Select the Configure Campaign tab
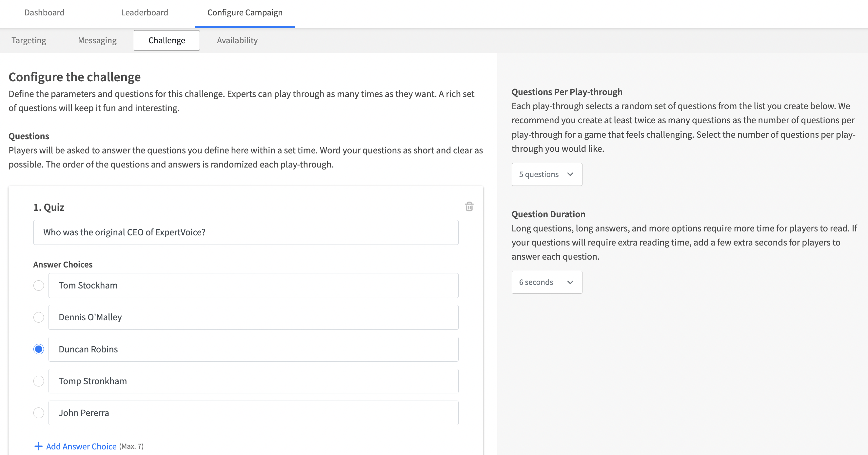Viewport: 868px width, 455px height. coord(245,12)
